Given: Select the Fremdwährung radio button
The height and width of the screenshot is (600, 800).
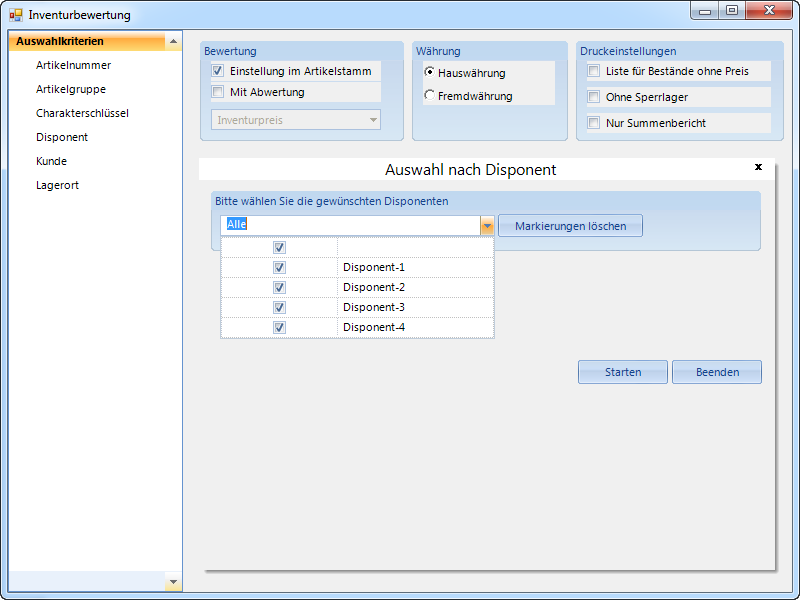Looking at the screenshot, I should tap(430, 96).
